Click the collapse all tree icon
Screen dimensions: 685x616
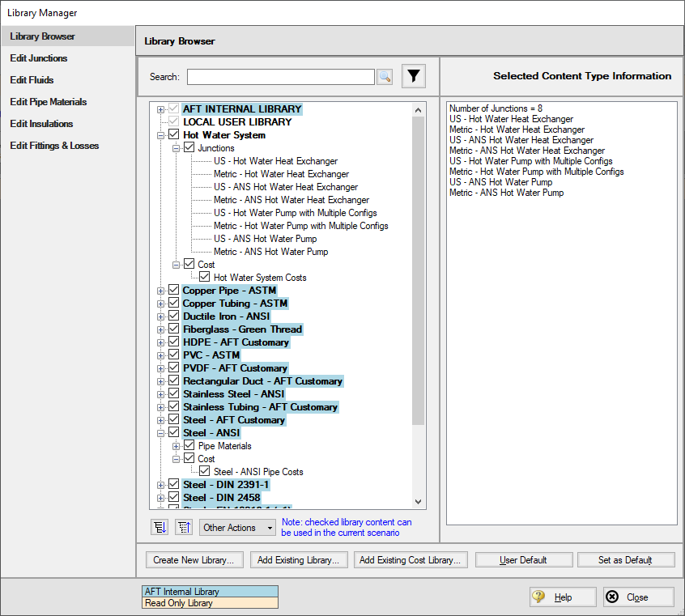184,527
